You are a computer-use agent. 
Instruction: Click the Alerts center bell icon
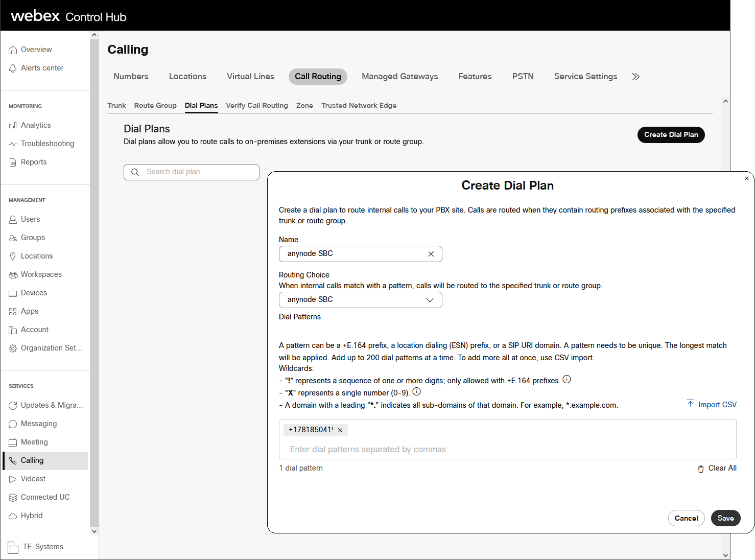(x=13, y=68)
